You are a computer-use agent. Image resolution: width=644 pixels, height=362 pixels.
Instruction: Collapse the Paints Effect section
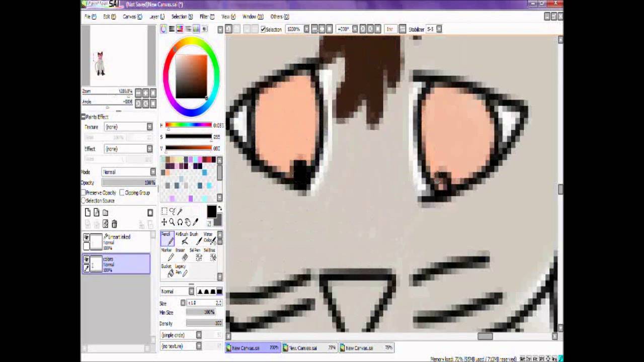[x=84, y=117]
